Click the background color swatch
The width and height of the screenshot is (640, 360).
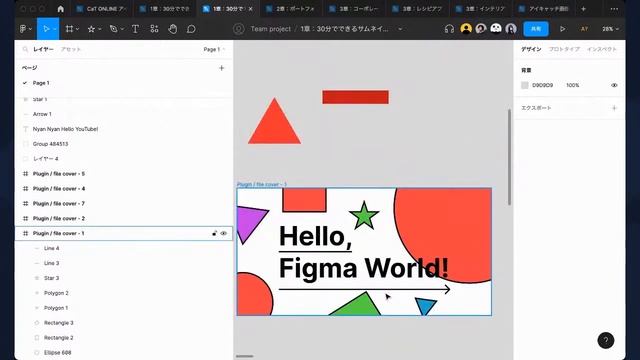pyautogui.click(x=525, y=85)
